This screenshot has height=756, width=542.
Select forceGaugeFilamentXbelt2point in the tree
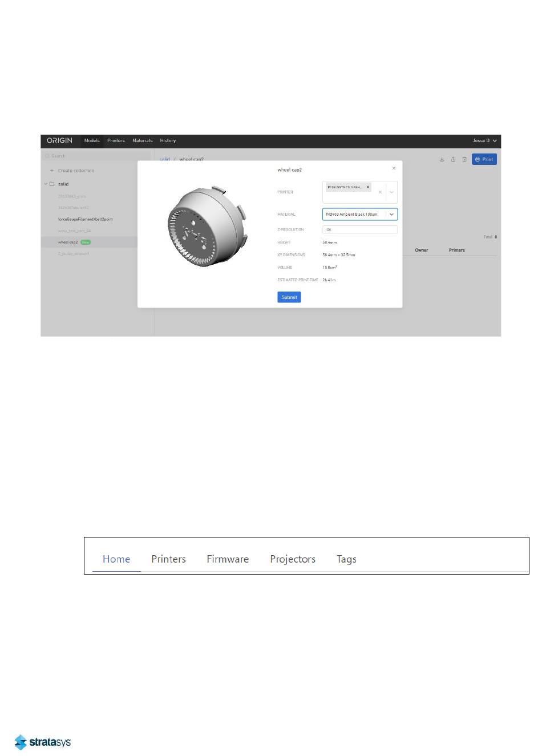point(85,219)
